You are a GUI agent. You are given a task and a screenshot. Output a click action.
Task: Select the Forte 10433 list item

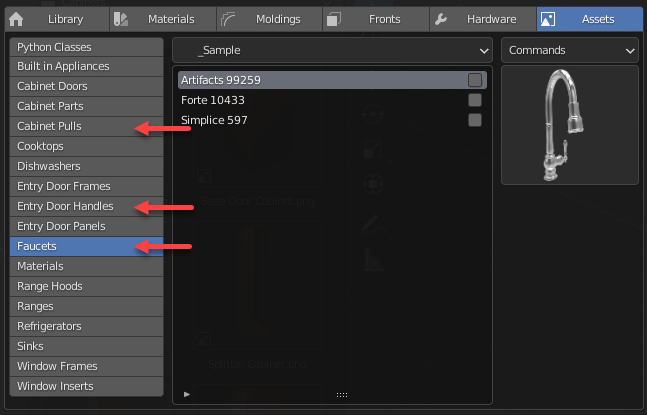tap(213, 100)
